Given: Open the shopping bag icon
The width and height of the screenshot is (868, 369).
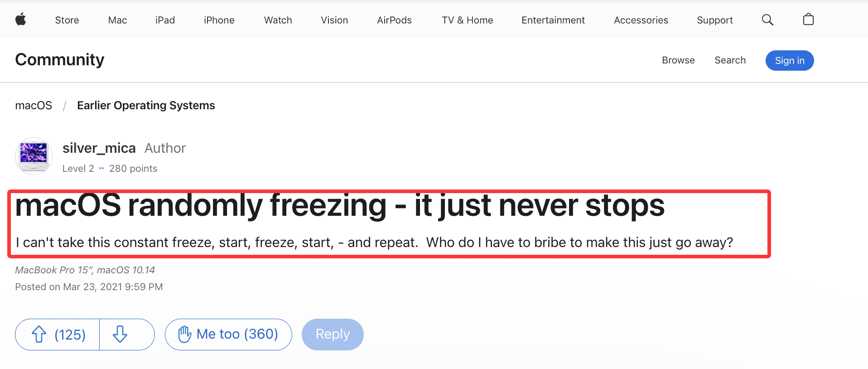Looking at the screenshot, I should click(x=808, y=19).
